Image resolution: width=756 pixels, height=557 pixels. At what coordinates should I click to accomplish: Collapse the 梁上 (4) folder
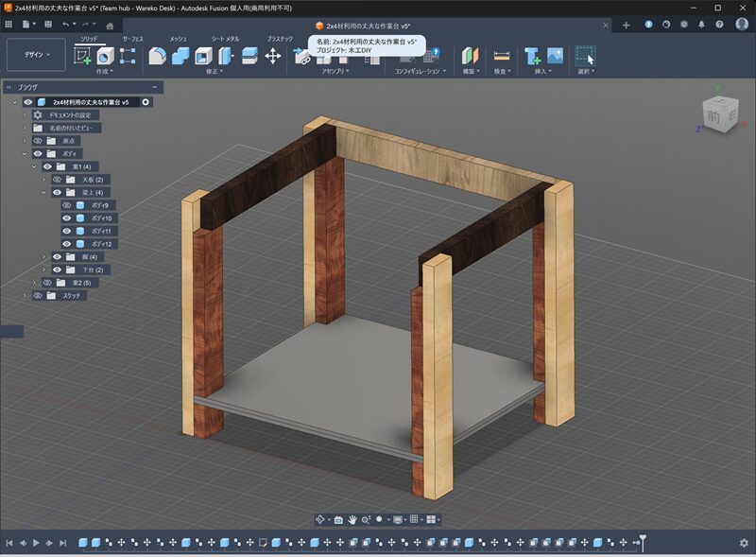tap(44, 193)
